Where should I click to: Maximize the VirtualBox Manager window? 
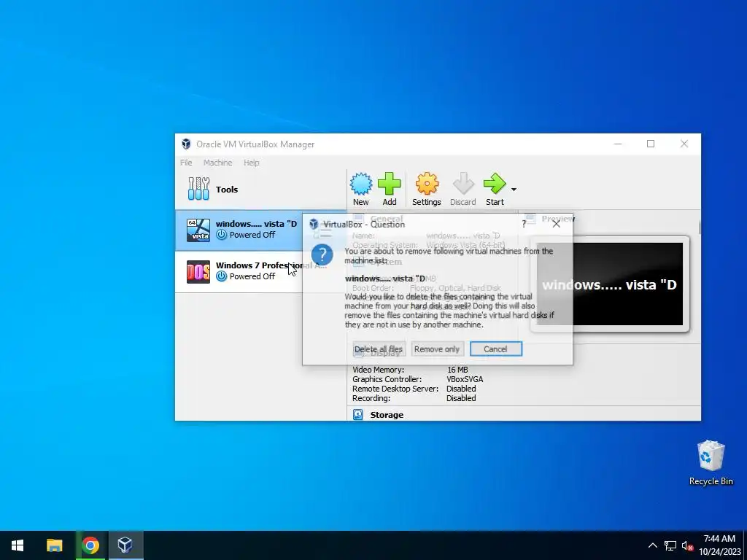650,144
